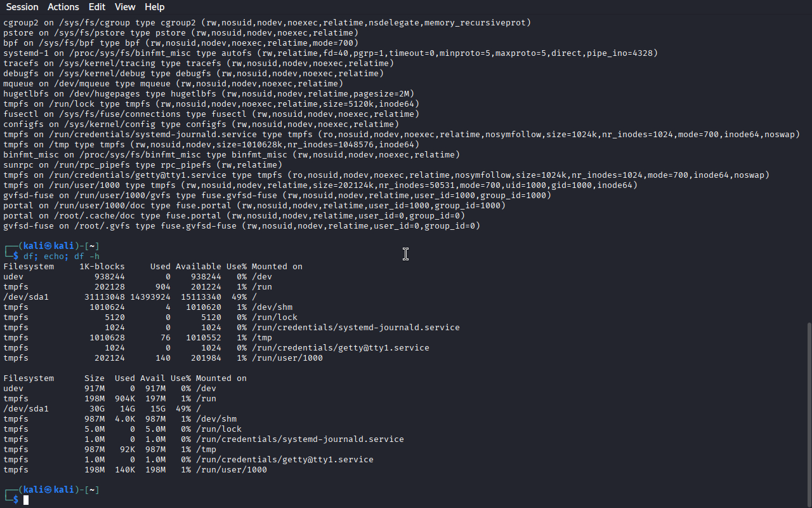Click the /run/user/1000 path in last table row
The height and width of the screenshot is (508, 812).
(x=232, y=470)
